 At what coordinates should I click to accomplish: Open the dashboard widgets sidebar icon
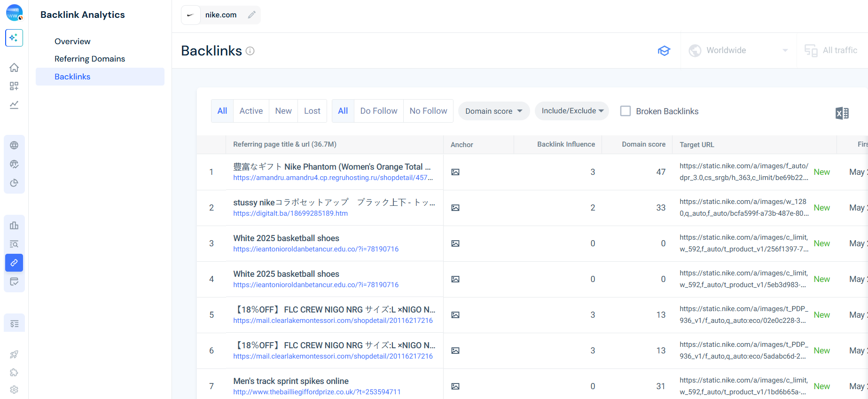14,86
